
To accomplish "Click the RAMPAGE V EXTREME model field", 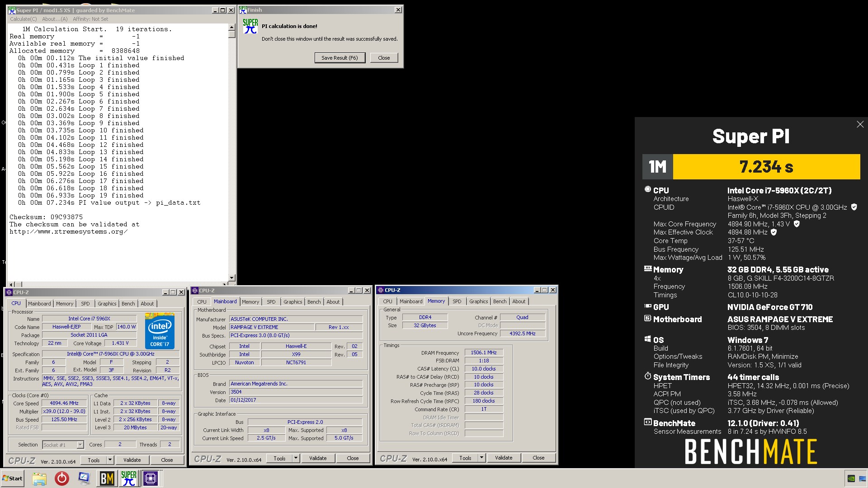I will pos(272,327).
